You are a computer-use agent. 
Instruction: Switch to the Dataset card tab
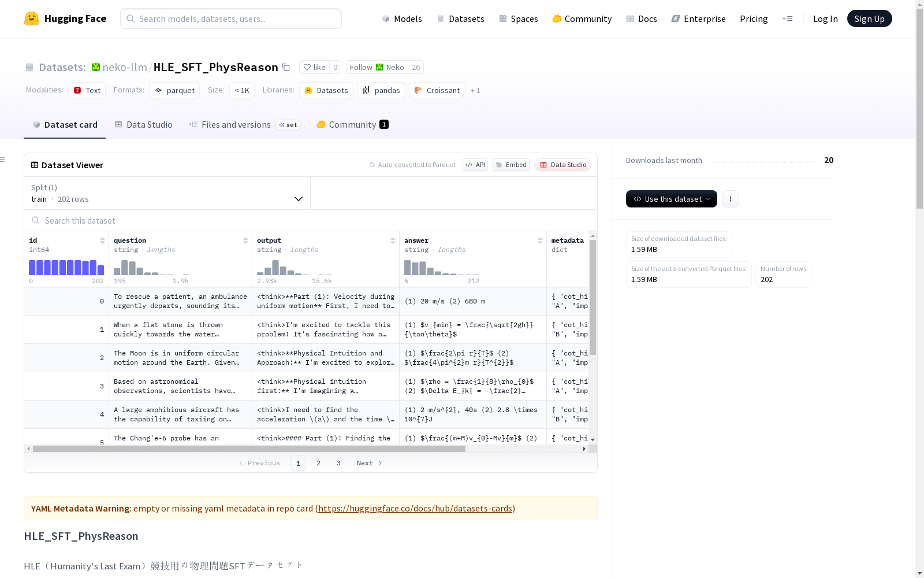pos(65,125)
